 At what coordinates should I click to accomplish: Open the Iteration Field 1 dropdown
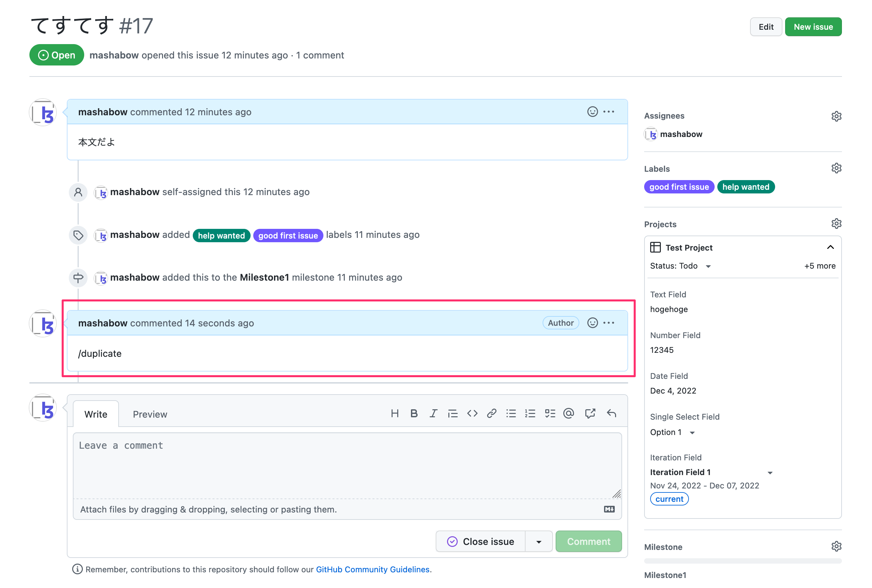pyautogui.click(x=771, y=472)
